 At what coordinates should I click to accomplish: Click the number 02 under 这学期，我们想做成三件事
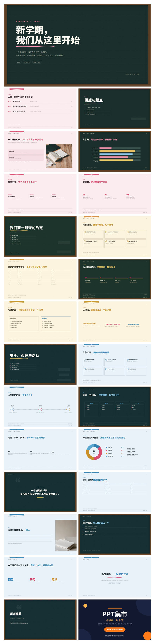pyautogui.click(x=106, y=195)
